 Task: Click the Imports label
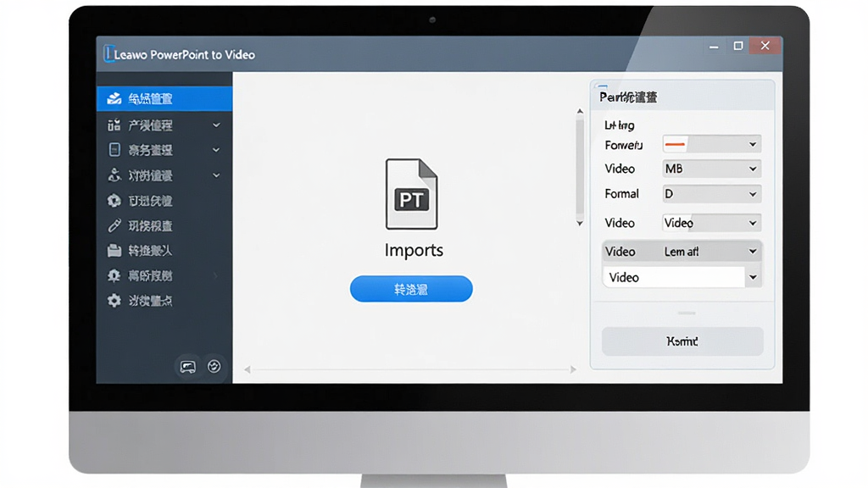pyautogui.click(x=414, y=250)
